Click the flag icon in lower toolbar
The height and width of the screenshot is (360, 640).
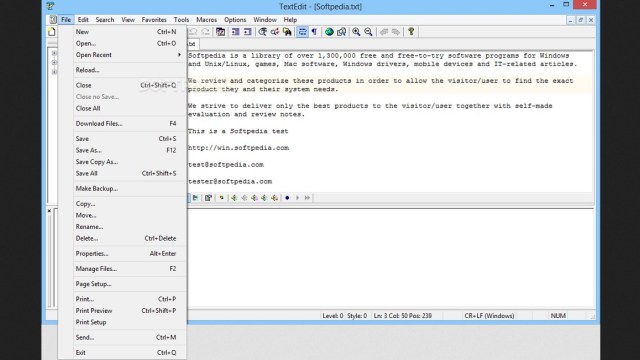tap(196, 198)
